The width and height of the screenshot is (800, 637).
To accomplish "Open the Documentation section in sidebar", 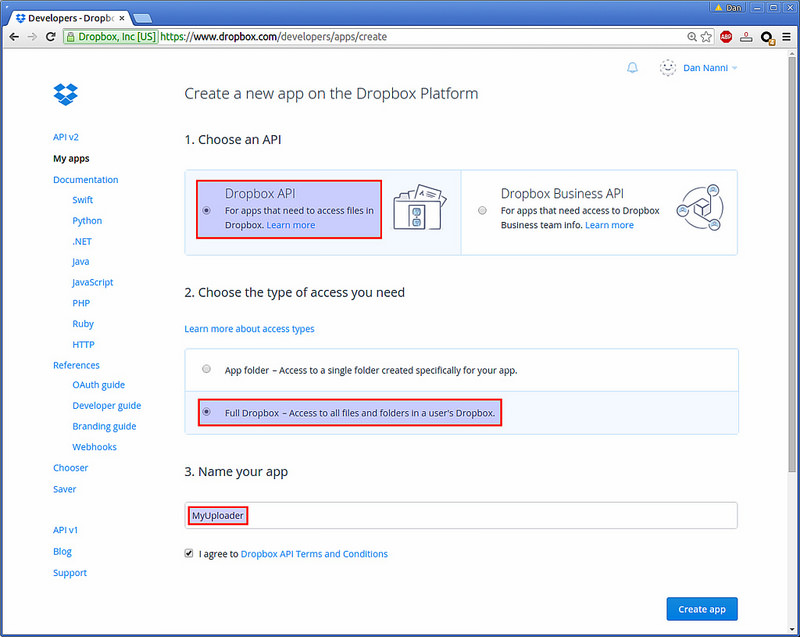I will point(85,180).
